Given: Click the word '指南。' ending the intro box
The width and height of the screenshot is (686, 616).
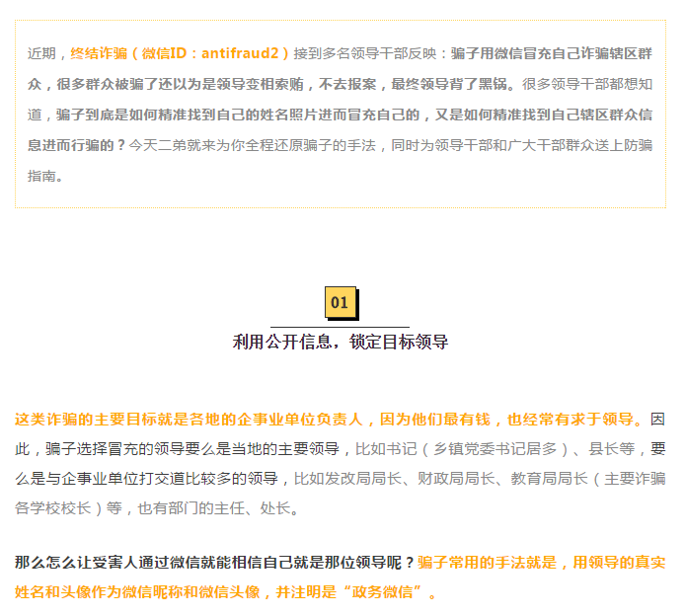Looking at the screenshot, I should (x=46, y=176).
